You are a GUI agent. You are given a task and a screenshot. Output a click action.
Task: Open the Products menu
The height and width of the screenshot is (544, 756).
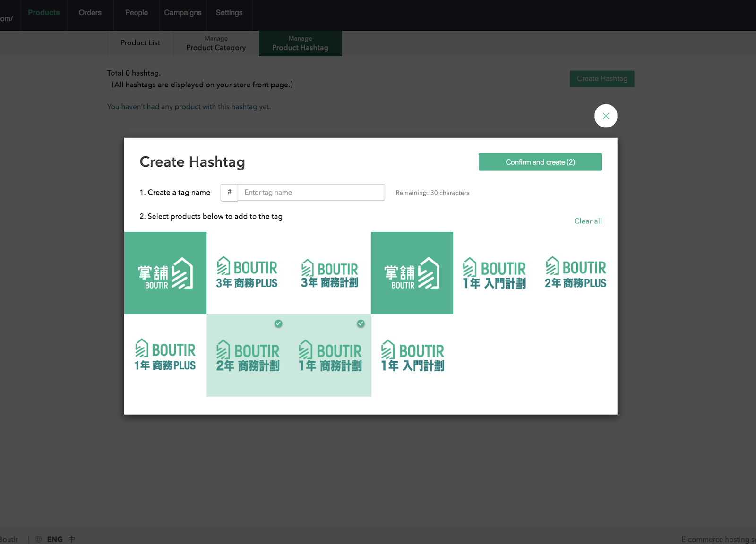click(44, 13)
